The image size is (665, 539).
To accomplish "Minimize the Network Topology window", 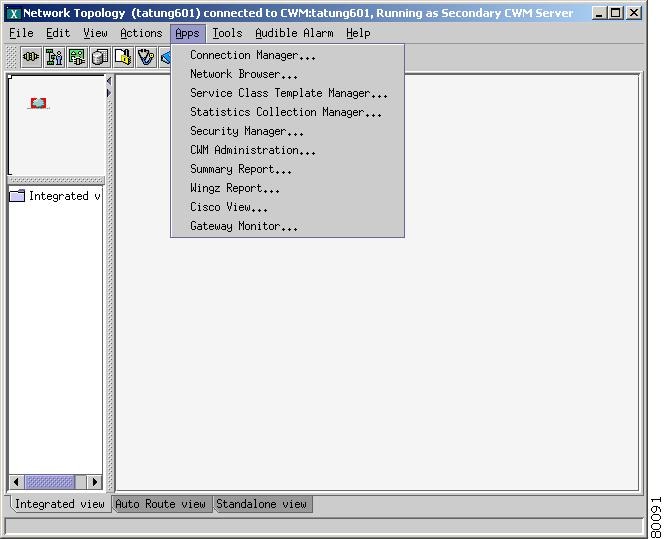I will (x=598, y=13).
